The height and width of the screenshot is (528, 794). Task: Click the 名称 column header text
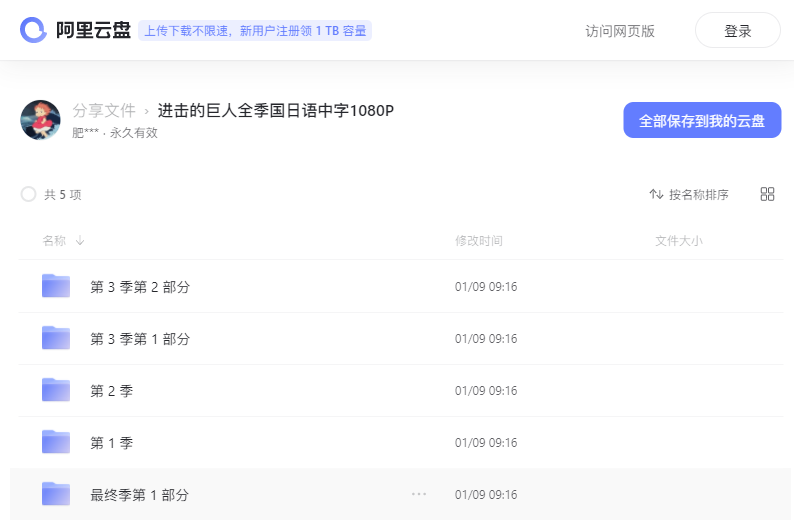[54, 240]
